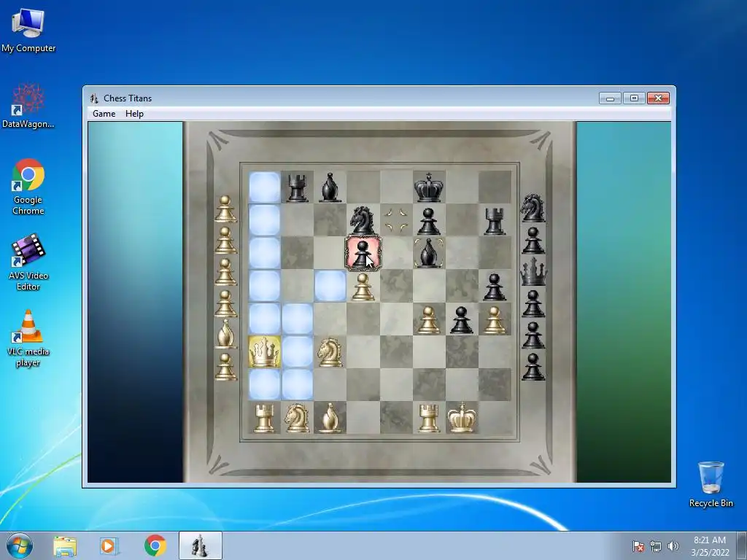Image resolution: width=747 pixels, height=560 pixels.
Task: Launch Windows Media Player from taskbar
Action: [x=108, y=546]
